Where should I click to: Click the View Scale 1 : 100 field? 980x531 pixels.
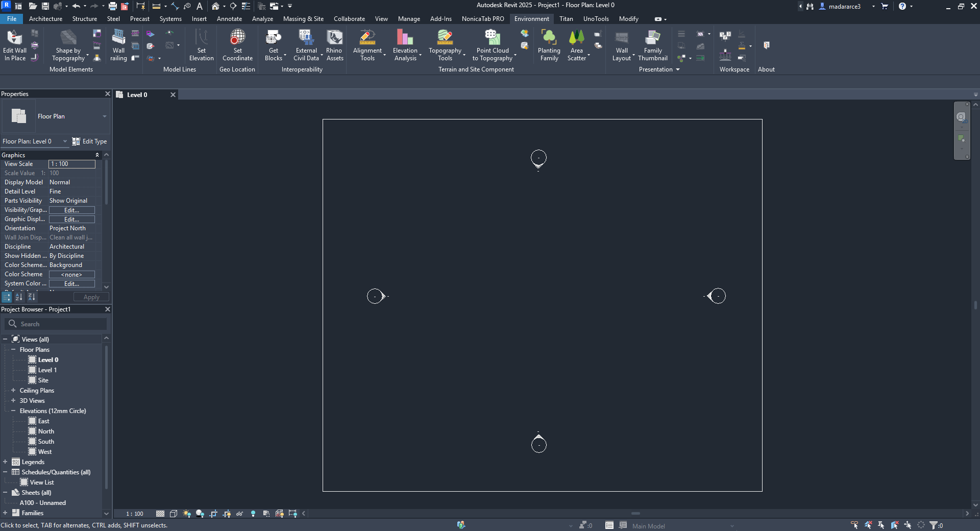coord(72,164)
